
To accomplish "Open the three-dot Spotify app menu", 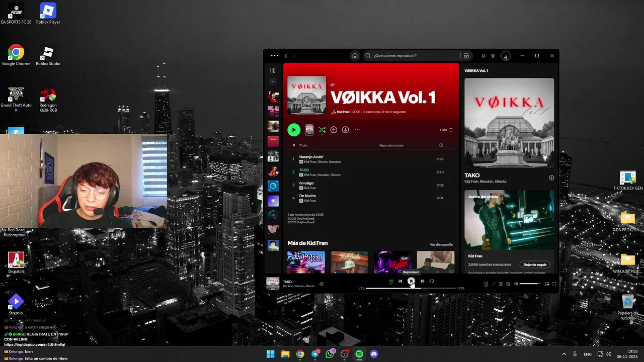I will click(274, 56).
